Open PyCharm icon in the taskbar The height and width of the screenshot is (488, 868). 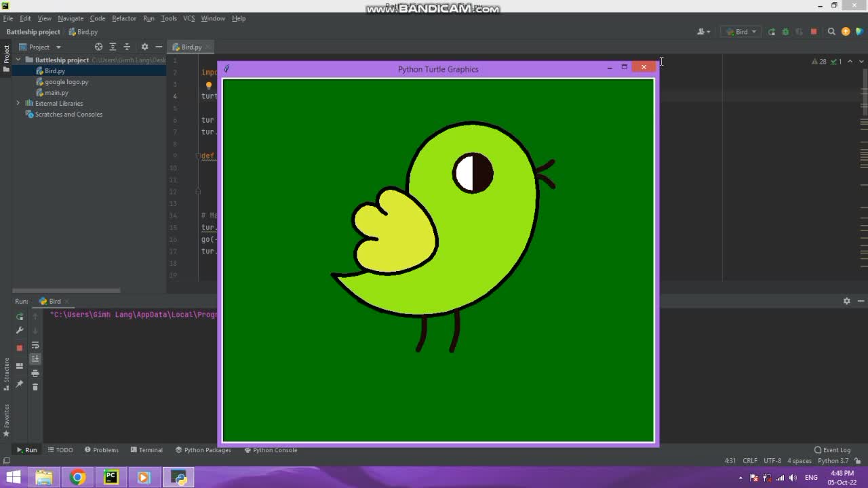(111, 478)
